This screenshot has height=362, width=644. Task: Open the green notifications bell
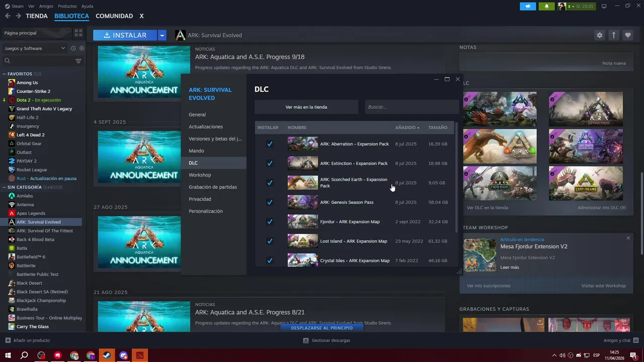click(546, 6)
